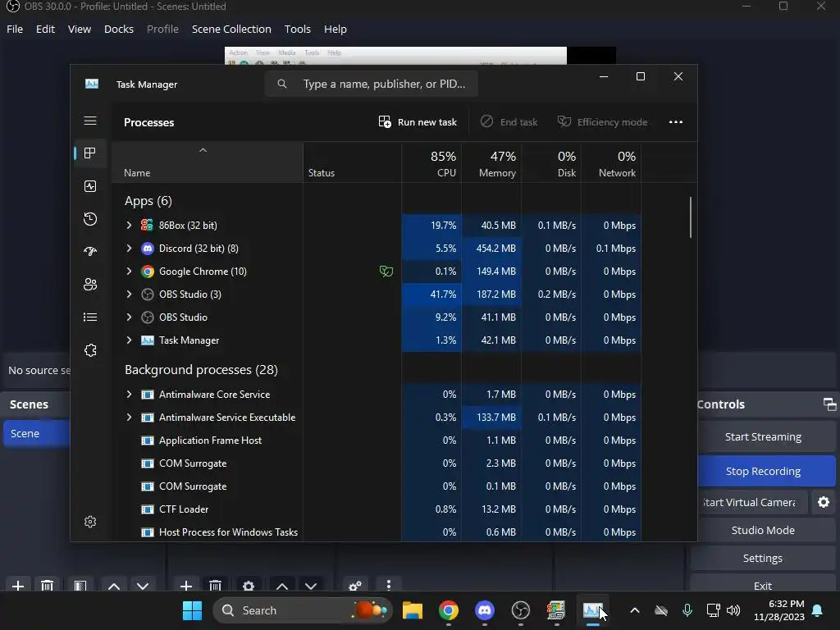
Task: Open the OBS View menu
Action: (80, 29)
